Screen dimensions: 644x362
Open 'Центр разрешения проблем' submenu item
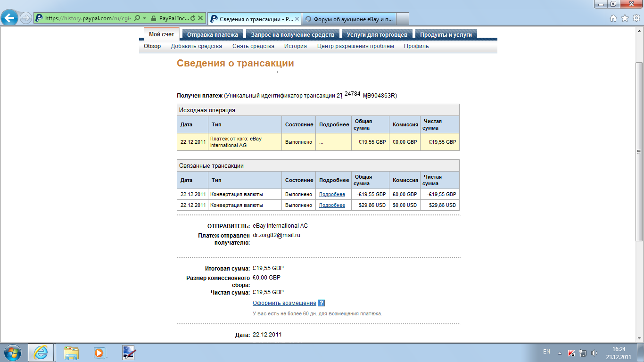coord(355,46)
